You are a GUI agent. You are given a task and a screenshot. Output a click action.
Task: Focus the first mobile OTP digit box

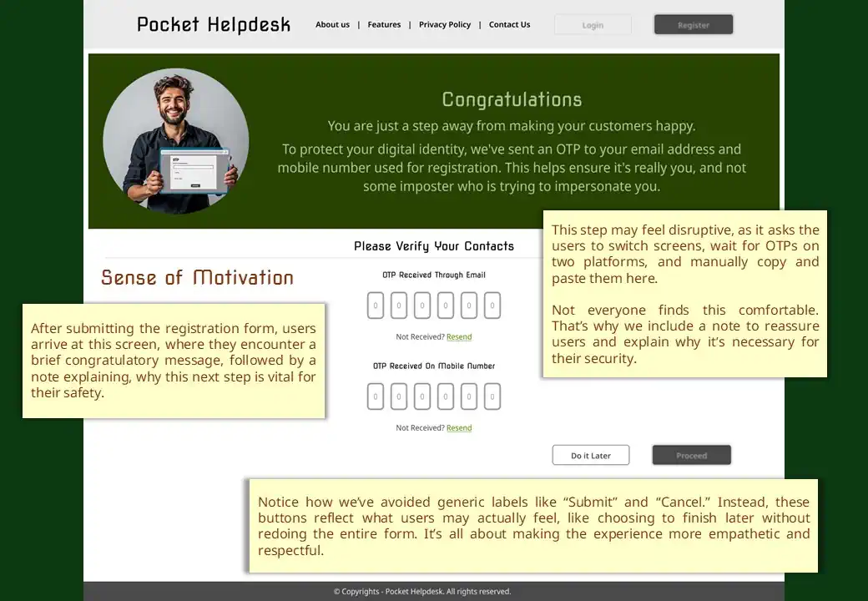coord(376,396)
